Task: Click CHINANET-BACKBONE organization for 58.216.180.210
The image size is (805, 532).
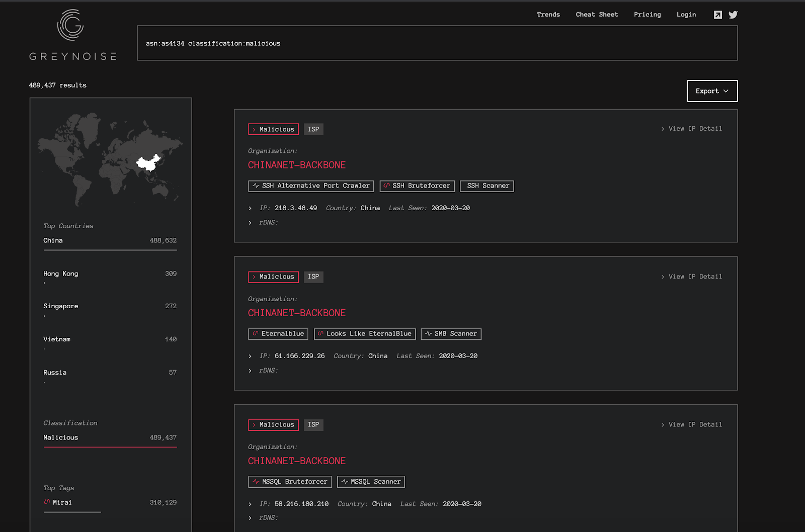Action: 297,461
